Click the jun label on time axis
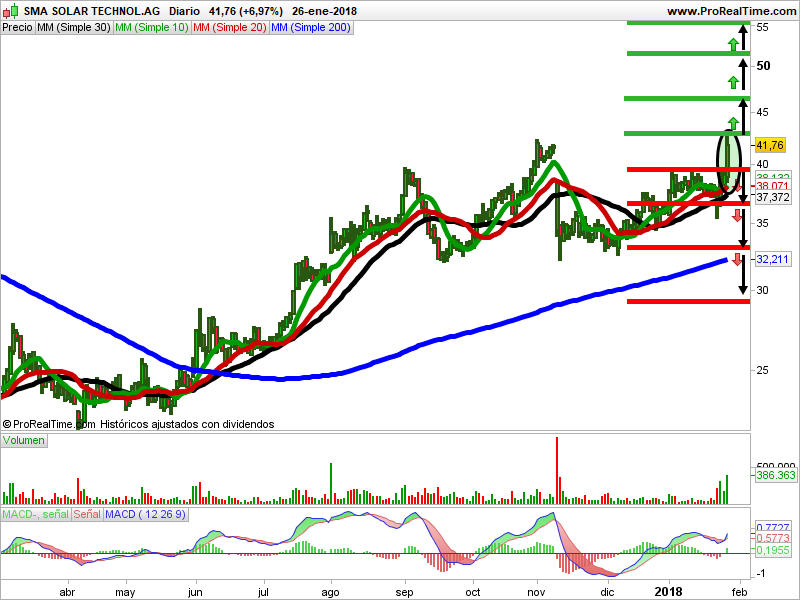Screen dimensions: 800x600 (195, 592)
